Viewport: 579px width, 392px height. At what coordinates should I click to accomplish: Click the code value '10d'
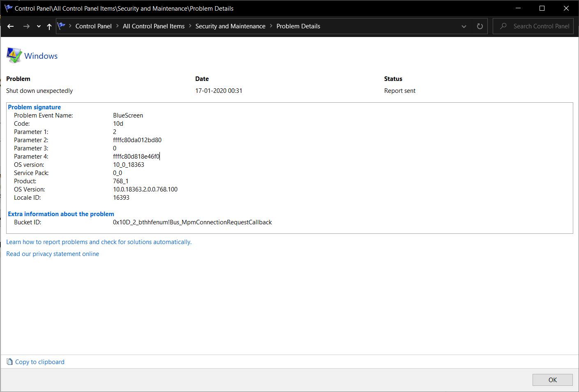tap(118, 124)
